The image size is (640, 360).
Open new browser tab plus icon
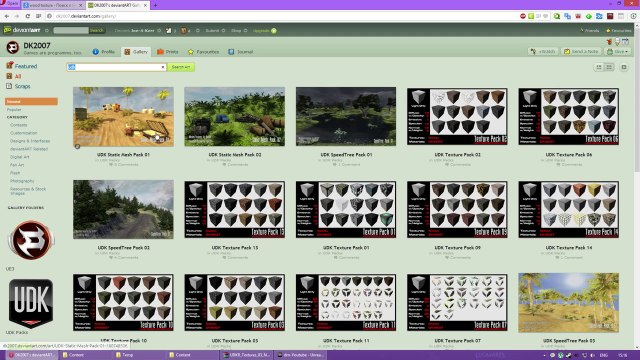tap(155, 5)
